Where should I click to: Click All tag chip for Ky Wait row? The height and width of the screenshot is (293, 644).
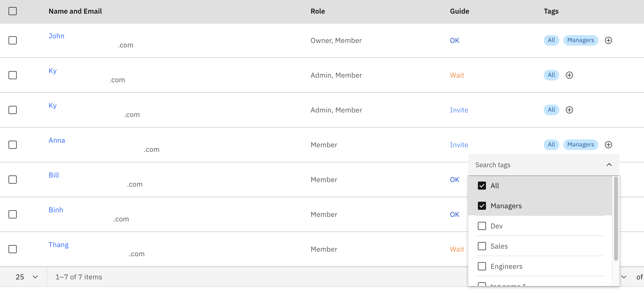551,75
